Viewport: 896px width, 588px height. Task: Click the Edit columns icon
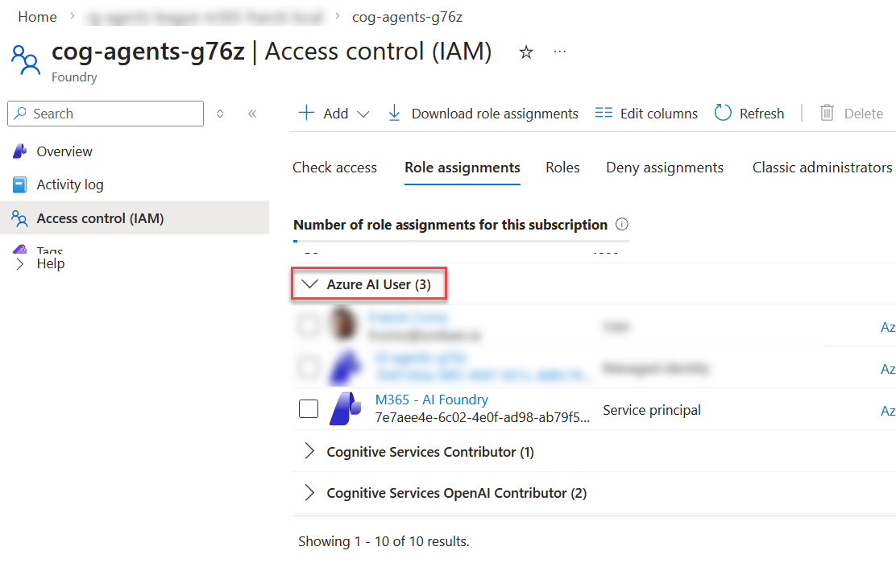pos(604,114)
